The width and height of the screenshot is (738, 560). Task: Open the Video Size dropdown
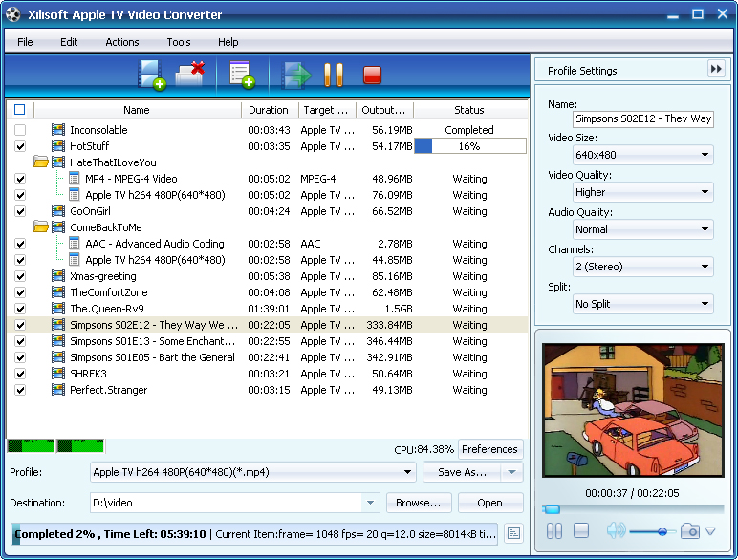[643, 155]
